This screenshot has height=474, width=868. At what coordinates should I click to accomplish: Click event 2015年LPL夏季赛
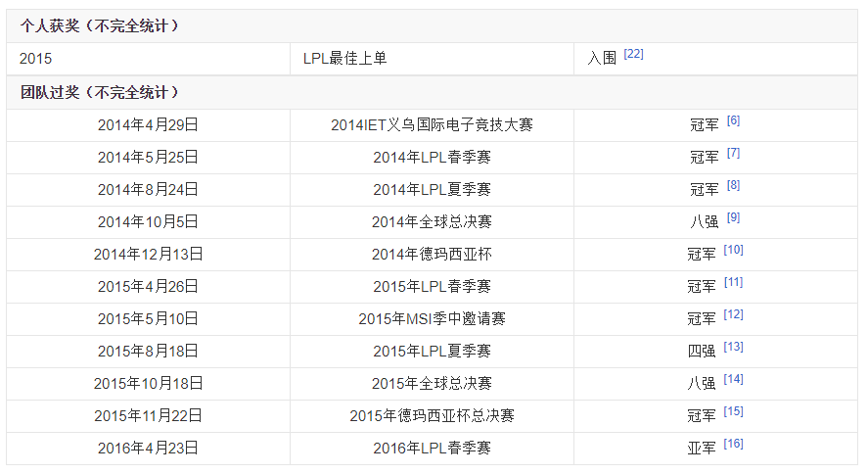point(432,351)
